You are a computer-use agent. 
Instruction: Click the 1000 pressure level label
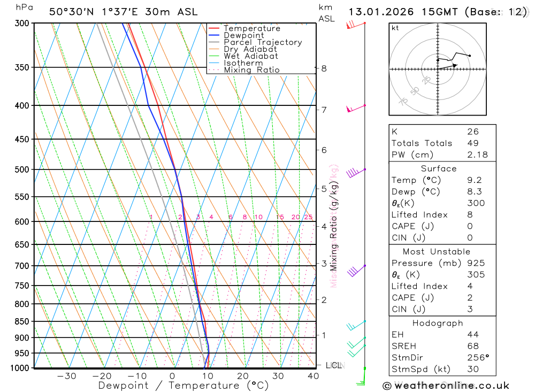coord(20,368)
